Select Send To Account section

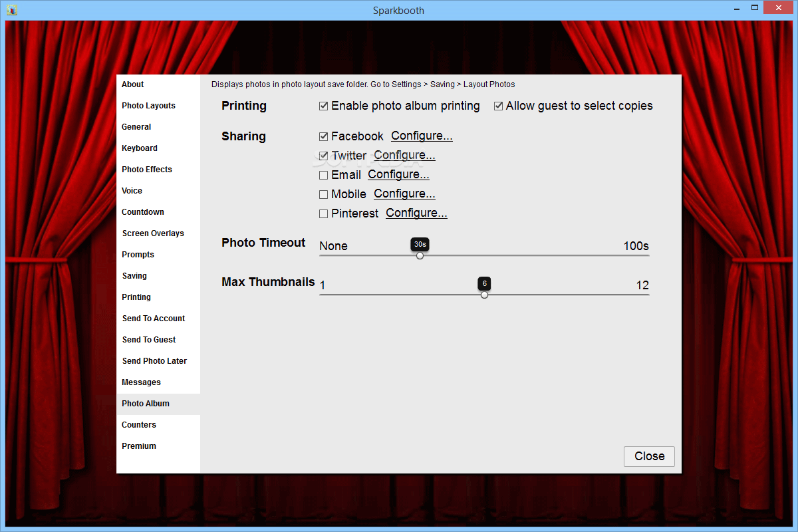tap(158, 319)
